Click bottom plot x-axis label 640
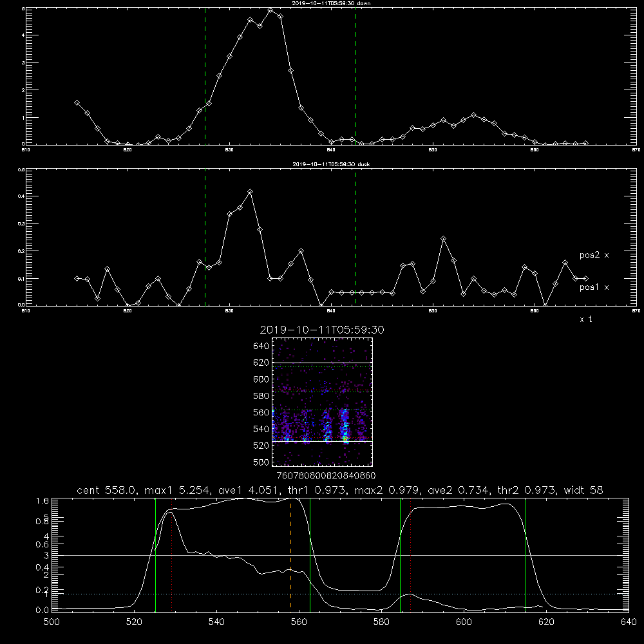Viewport: 644px width, 644px height. click(x=629, y=622)
